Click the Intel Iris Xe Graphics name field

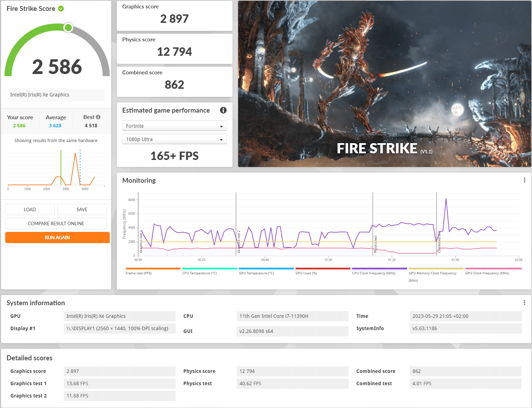click(56, 95)
